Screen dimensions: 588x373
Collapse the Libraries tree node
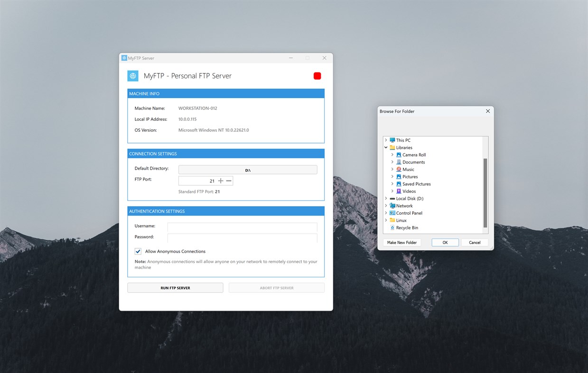385,147
